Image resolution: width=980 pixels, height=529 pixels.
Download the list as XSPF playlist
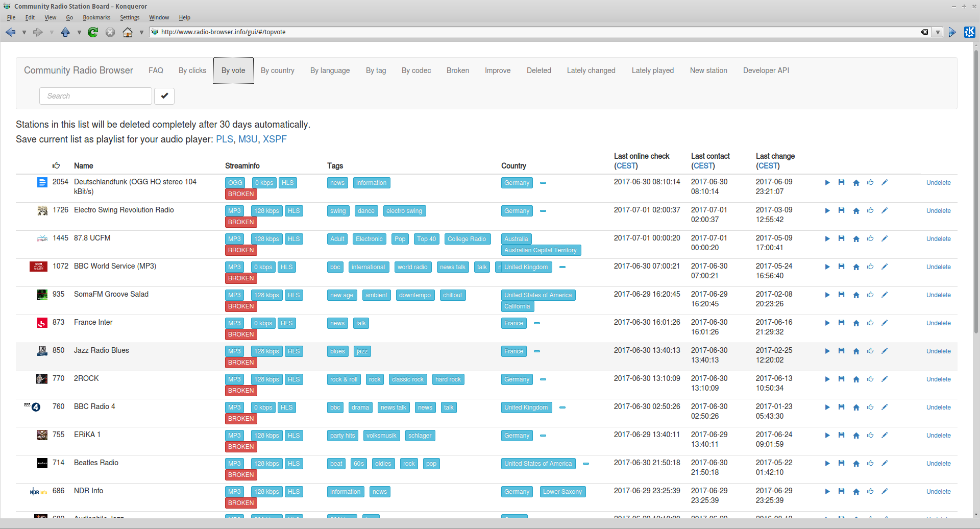[275, 139]
